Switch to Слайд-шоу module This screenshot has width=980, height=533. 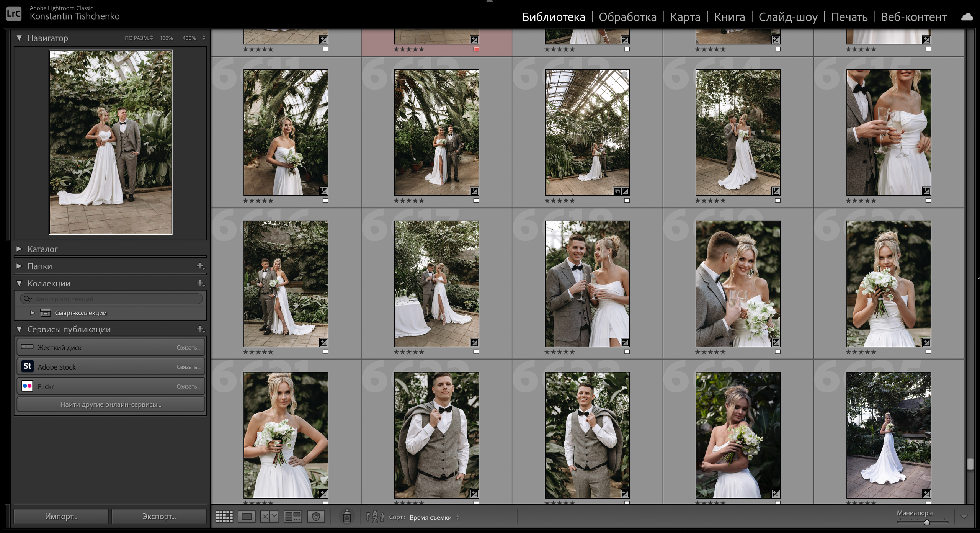788,17
